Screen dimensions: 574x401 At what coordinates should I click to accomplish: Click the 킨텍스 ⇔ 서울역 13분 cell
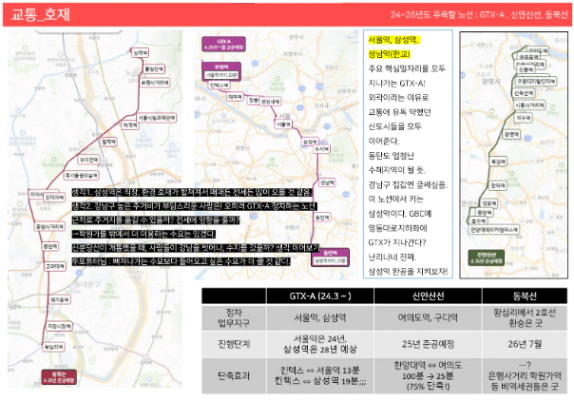pos(320,376)
